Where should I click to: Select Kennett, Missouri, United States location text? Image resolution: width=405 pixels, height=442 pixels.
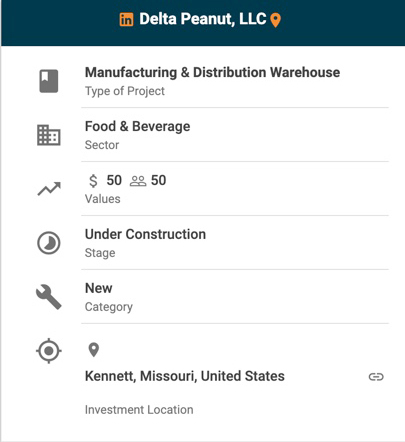[185, 376]
